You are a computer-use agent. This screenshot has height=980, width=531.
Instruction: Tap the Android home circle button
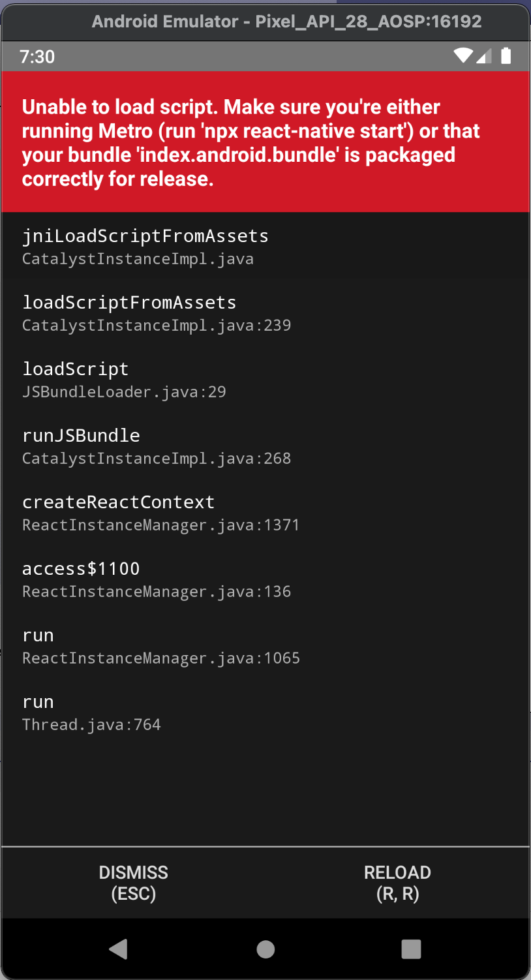click(x=265, y=949)
